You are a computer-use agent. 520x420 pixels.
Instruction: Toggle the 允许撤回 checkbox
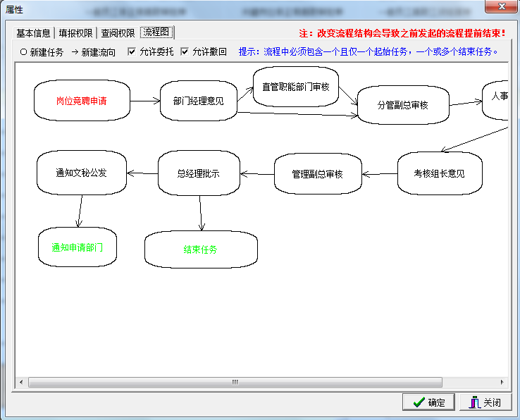[x=185, y=51]
